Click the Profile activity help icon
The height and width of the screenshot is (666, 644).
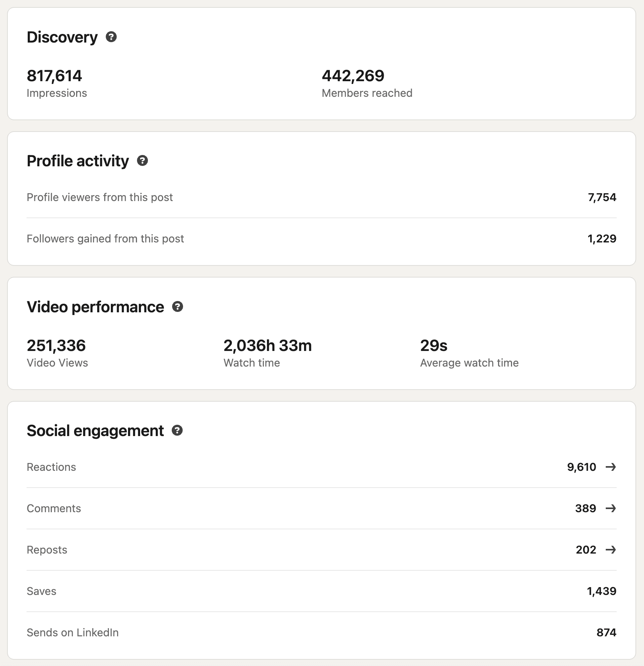(x=142, y=160)
